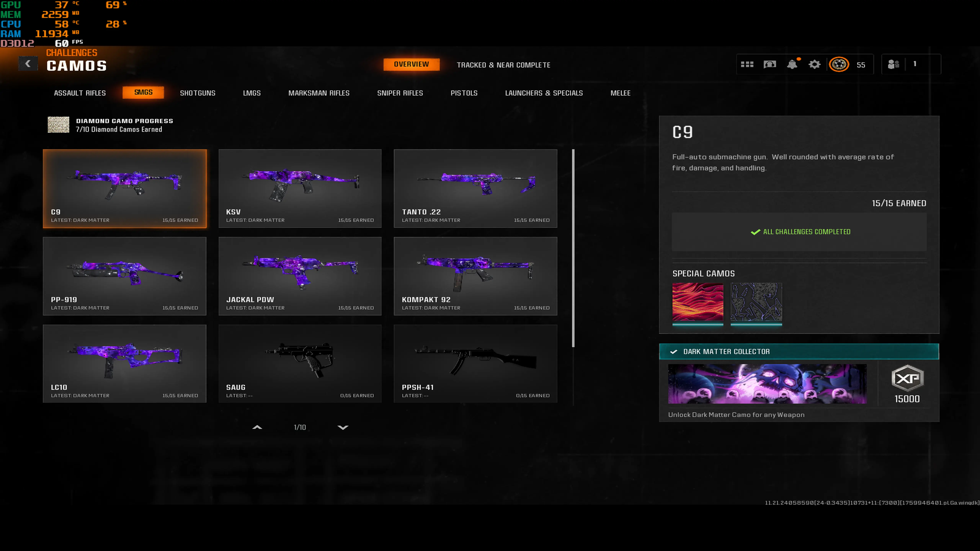This screenshot has width=980, height=551.
Task: Go to previous page with up chevron
Action: 257,427
